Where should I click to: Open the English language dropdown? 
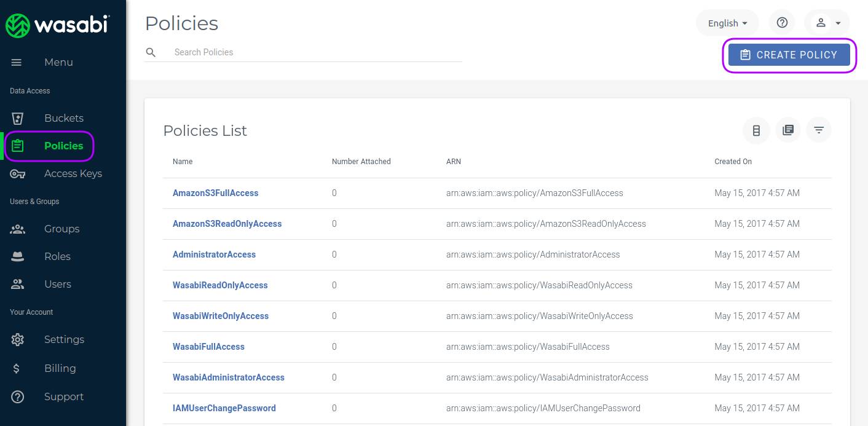point(727,23)
